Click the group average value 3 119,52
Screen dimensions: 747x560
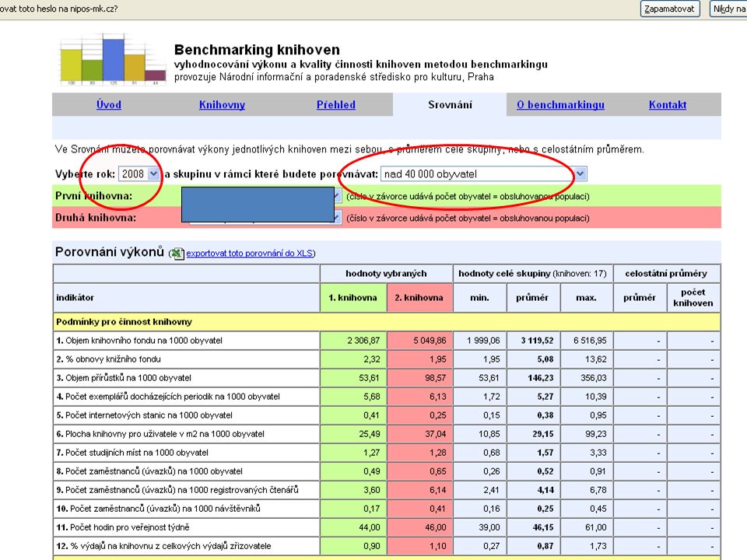[537, 341]
